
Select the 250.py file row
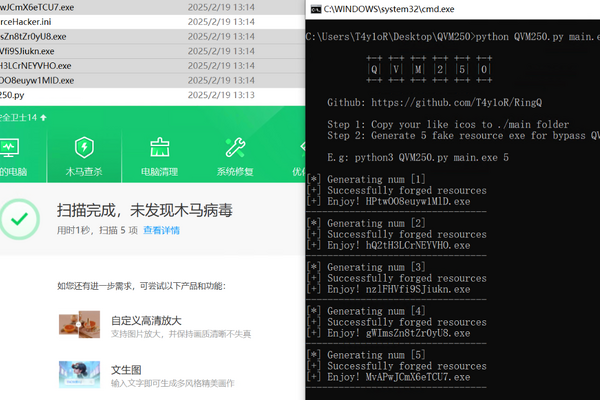coord(152,95)
